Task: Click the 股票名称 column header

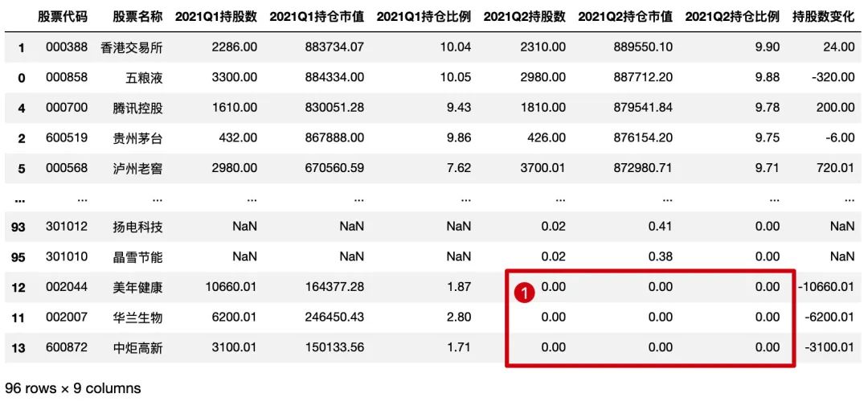Action: (x=137, y=17)
